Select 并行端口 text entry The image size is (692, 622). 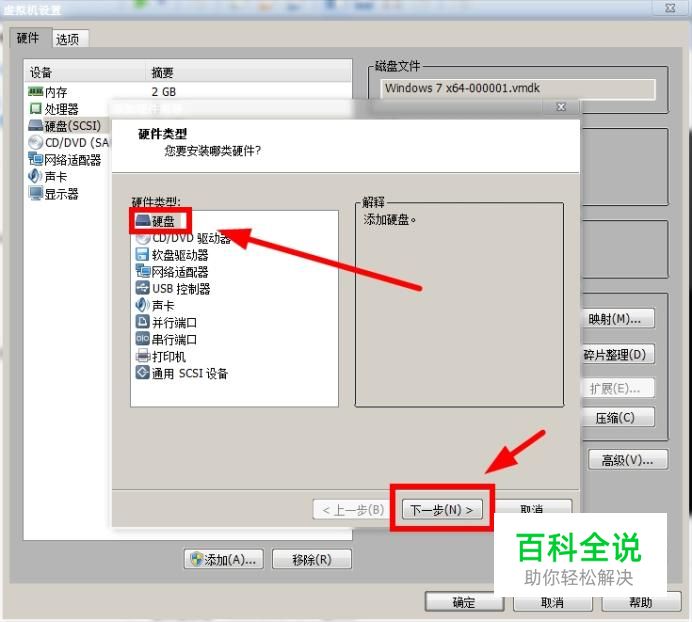tap(174, 323)
